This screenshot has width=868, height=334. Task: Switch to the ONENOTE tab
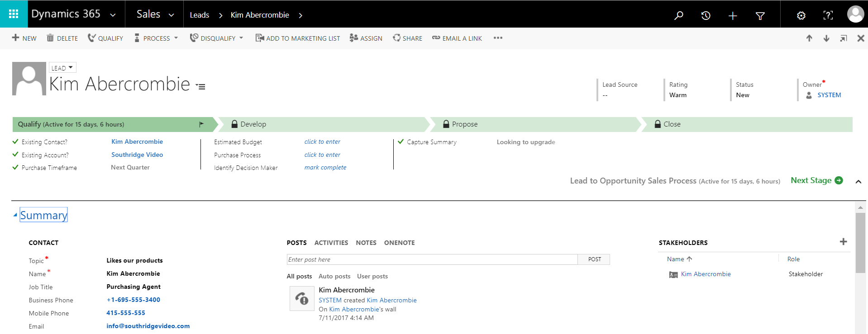click(x=399, y=243)
